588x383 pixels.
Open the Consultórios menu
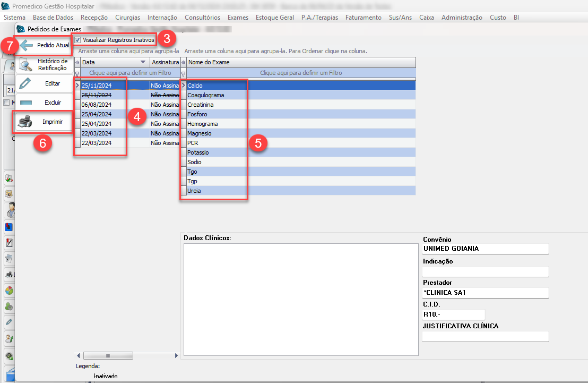[202, 18]
